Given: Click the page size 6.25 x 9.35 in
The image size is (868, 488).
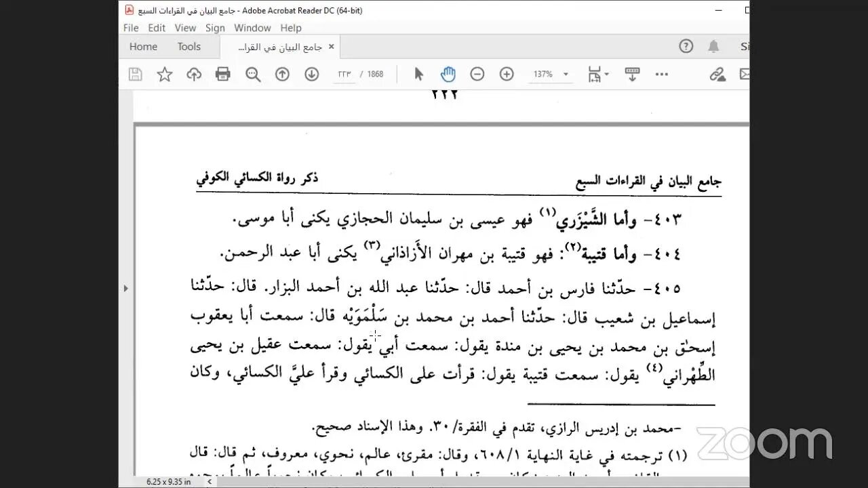Looking at the screenshot, I should [168, 482].
